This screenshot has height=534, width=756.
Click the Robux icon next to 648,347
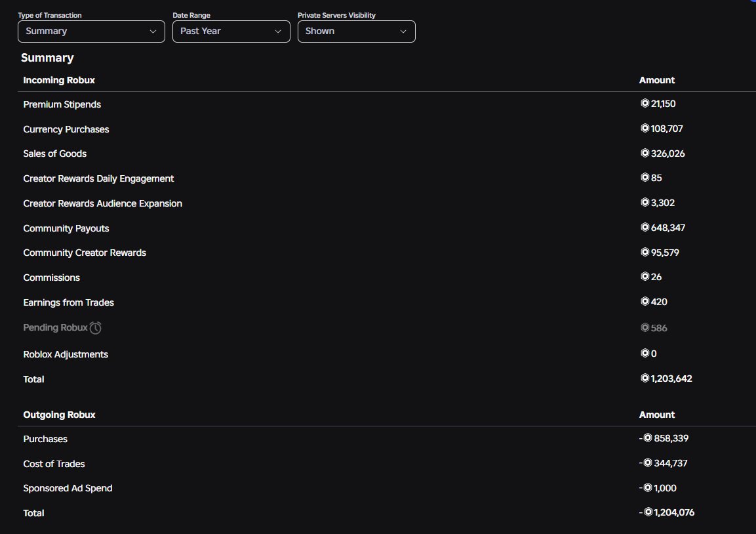pos(645,227)
